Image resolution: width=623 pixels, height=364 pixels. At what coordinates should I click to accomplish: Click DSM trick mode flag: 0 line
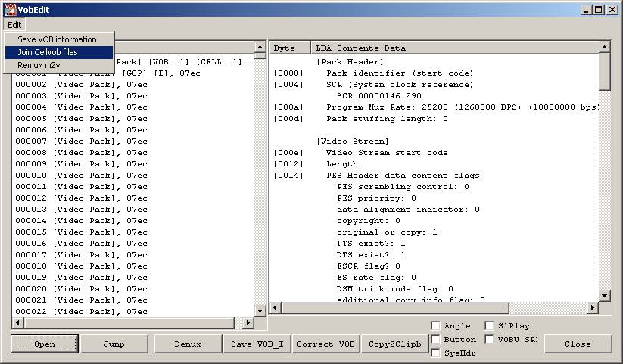pyautogui.click(x=394, y=289)
